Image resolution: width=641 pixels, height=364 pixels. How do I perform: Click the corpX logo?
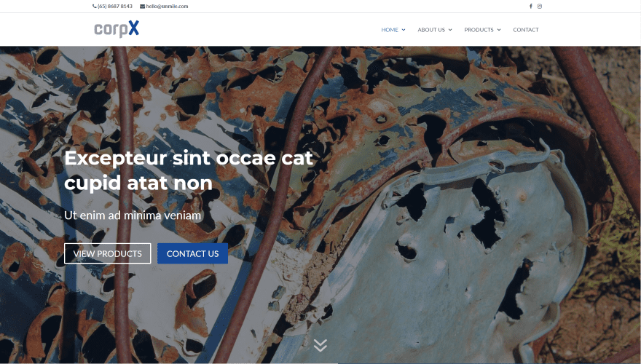coord(117,29)
